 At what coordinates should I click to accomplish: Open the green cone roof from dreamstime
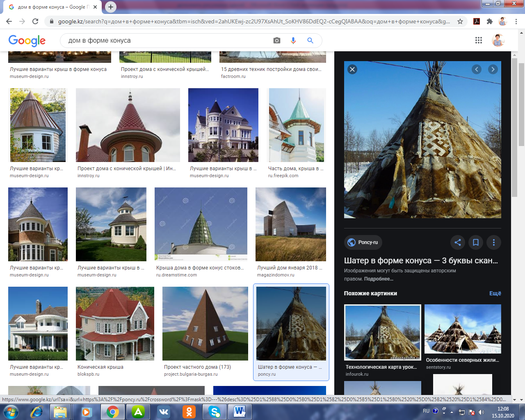tap(201, 224)
